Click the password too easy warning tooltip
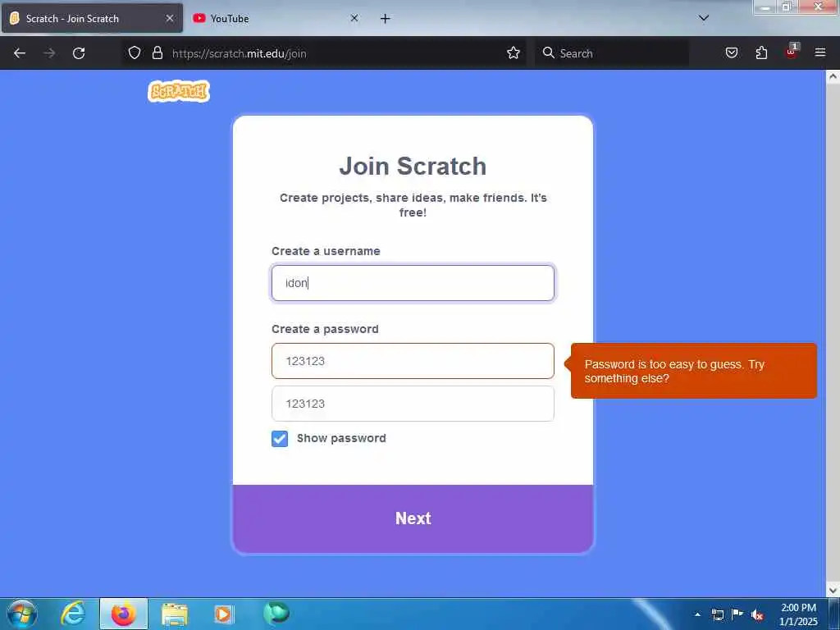 coord(694,371)
